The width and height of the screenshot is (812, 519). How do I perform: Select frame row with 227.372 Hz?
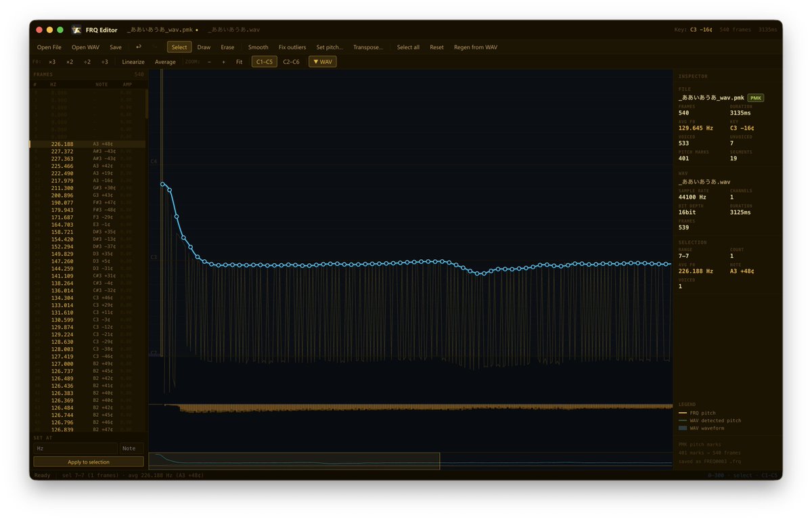(87, 152)
